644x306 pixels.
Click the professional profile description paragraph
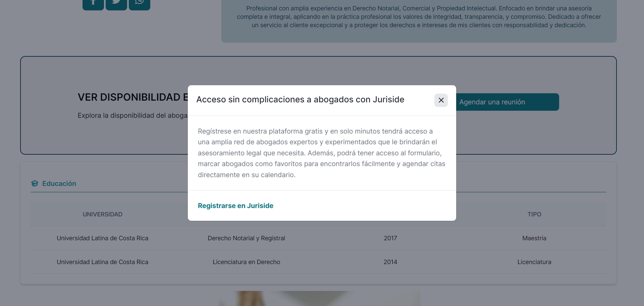419,17
